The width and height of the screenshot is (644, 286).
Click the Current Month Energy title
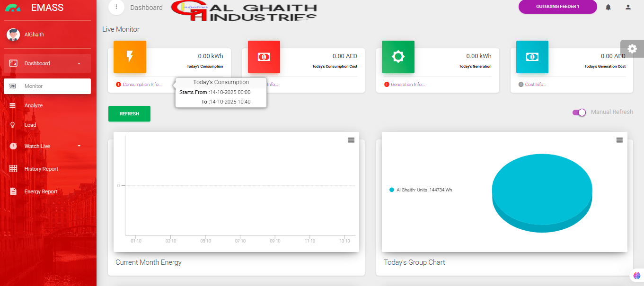pos(149,262)
